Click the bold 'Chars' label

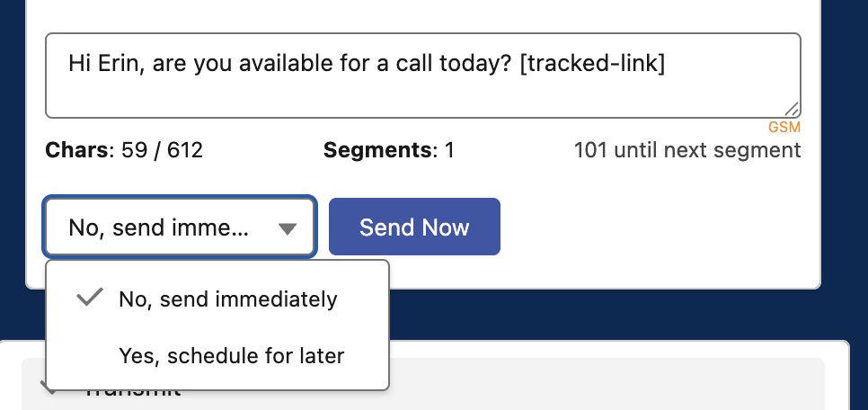pyautogui.click(x=75, y=150)
